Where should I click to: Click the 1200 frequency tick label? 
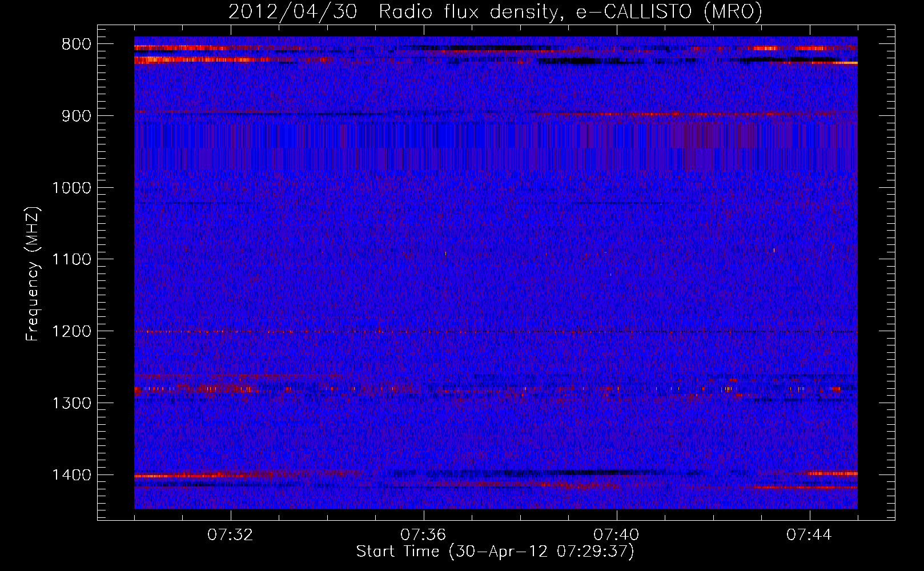[x=71, y=331]
